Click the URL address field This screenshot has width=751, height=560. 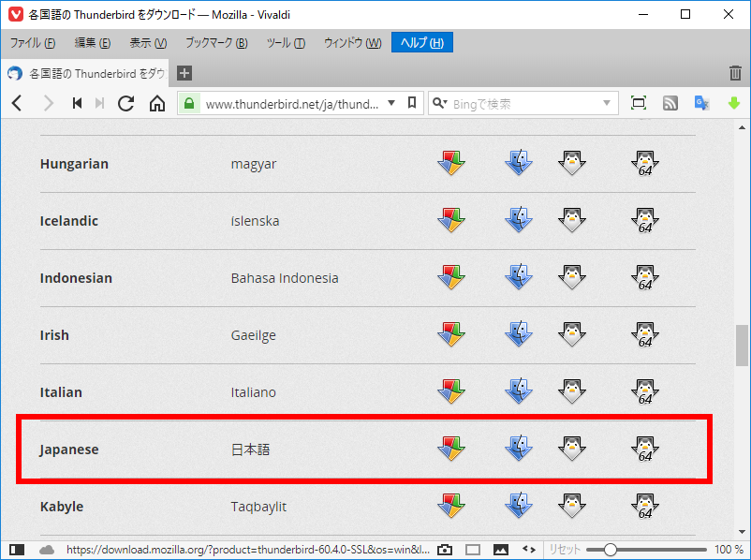click(292, 104)
